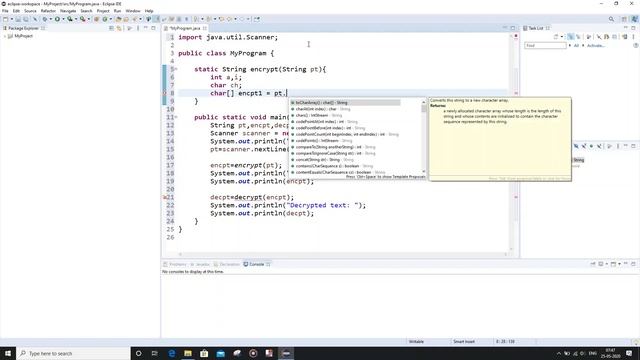This screenshot has width=640, height=360.
Task: Click the Open Perspective icon
Action: (624, 19)
